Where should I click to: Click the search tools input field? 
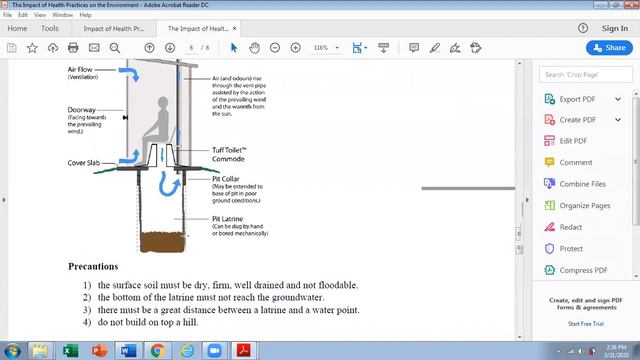point(586,75)
